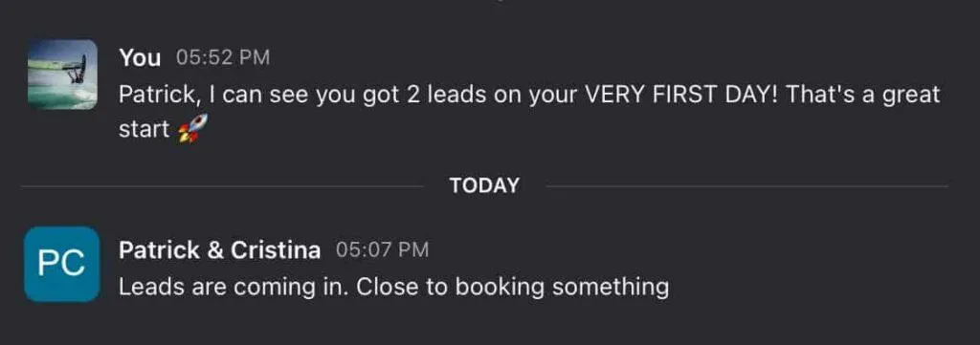Image resolution: width=980 pixels, height=345 pixels.
Task: Select the TODAY date divider label
Action: [x=484, y=186]
